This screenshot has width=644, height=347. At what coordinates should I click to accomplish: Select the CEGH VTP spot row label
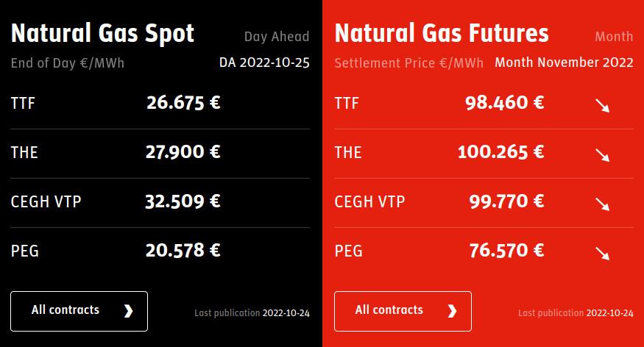coord(46,201)
